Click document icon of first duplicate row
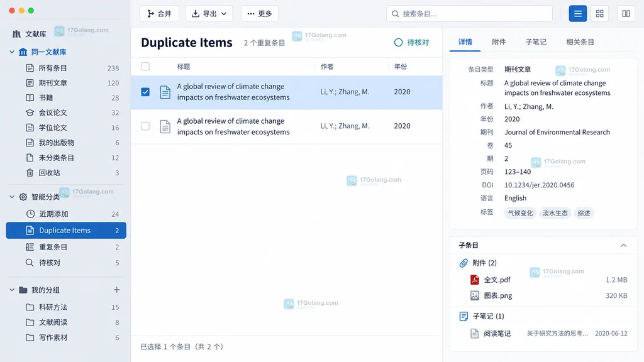 click(x=165, y=92)
